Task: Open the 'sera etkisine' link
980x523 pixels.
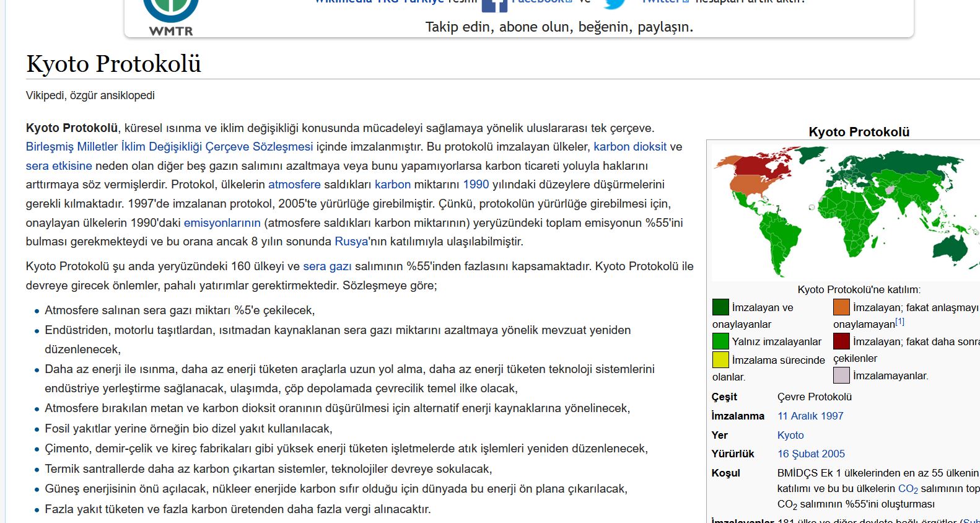Action: pos(59,166)
